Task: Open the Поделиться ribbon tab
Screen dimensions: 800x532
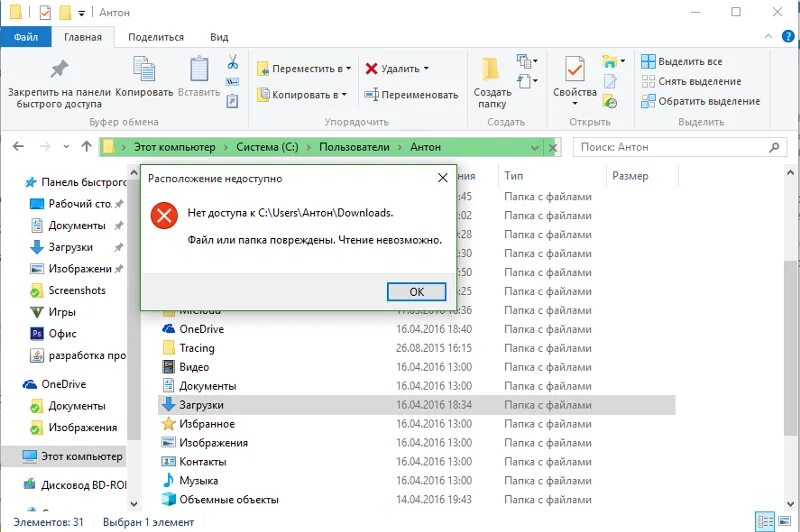Action: point(156,37)
